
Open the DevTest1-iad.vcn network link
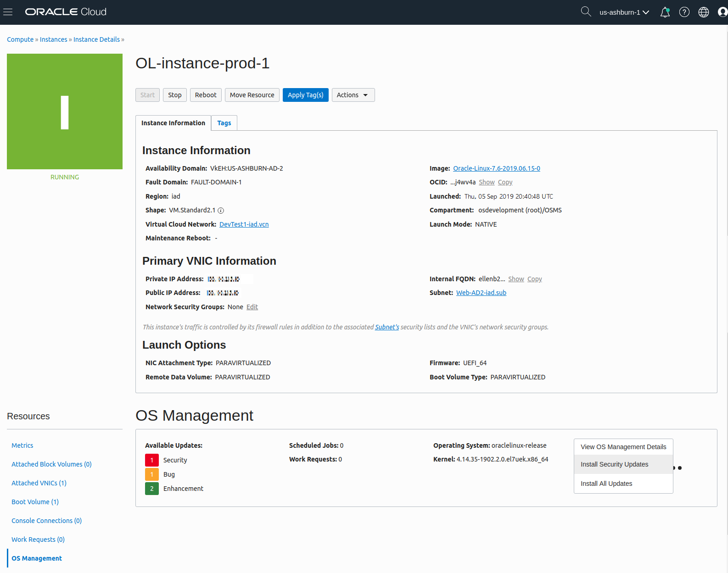[x=244, y=224]
